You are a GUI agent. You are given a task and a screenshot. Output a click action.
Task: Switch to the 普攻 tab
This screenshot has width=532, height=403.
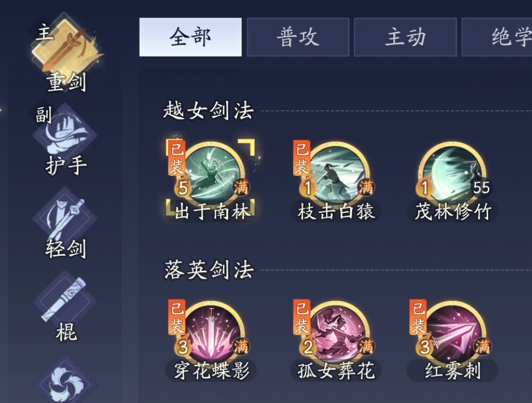(x=298, y=37)
